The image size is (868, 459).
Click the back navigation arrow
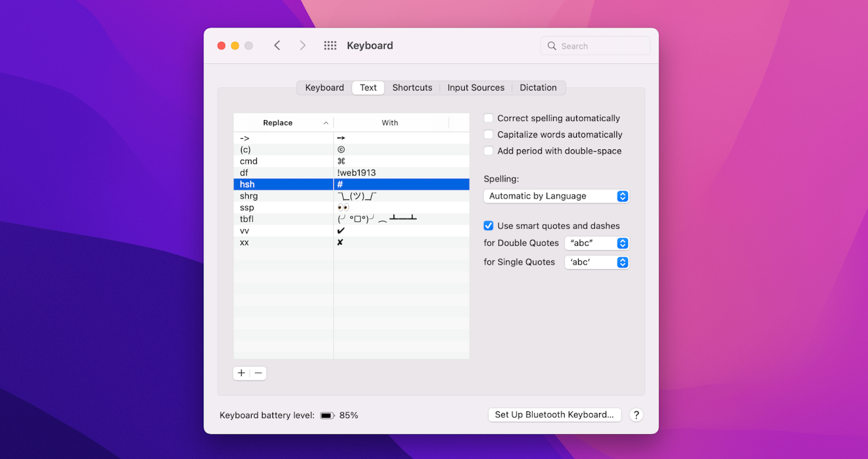pyautogui.click(x=277, y=45)
